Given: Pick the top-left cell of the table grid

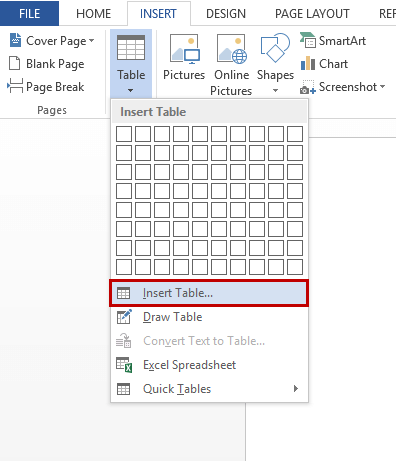Looking at the screenshot, I should (x=124, y=134).
